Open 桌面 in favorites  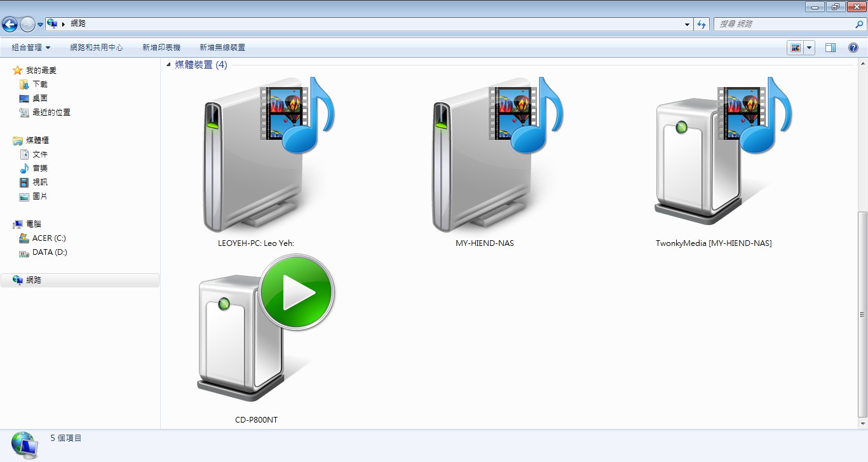coord(40,99)
